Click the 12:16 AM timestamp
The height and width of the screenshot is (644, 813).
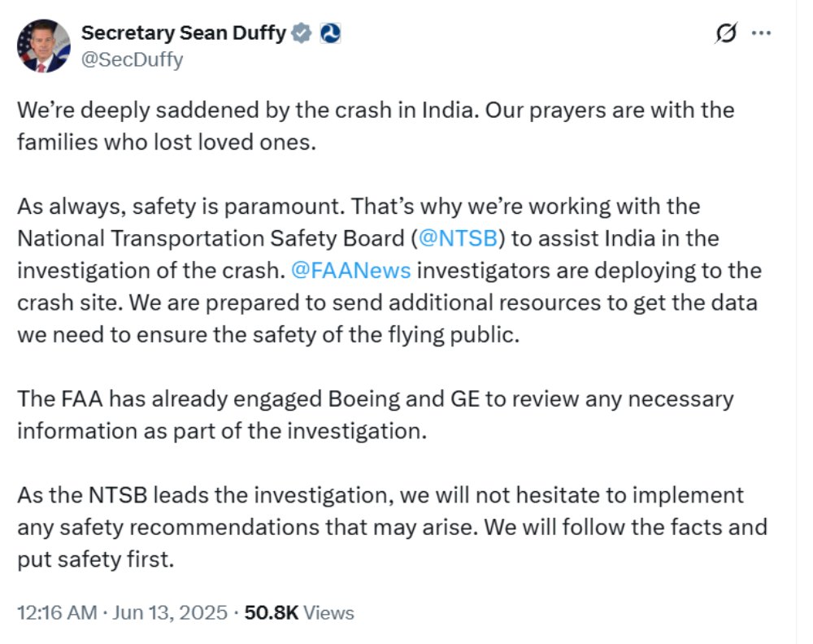click(56, 612)
